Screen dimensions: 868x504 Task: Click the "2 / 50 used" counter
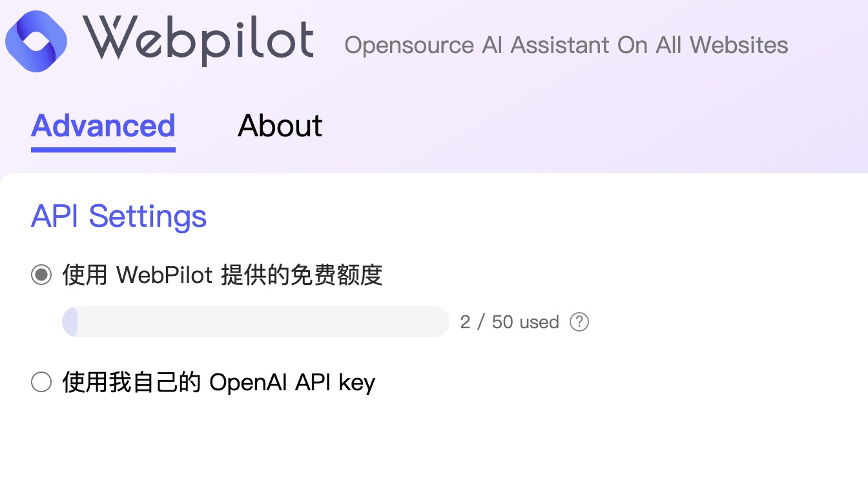[509, 322]
